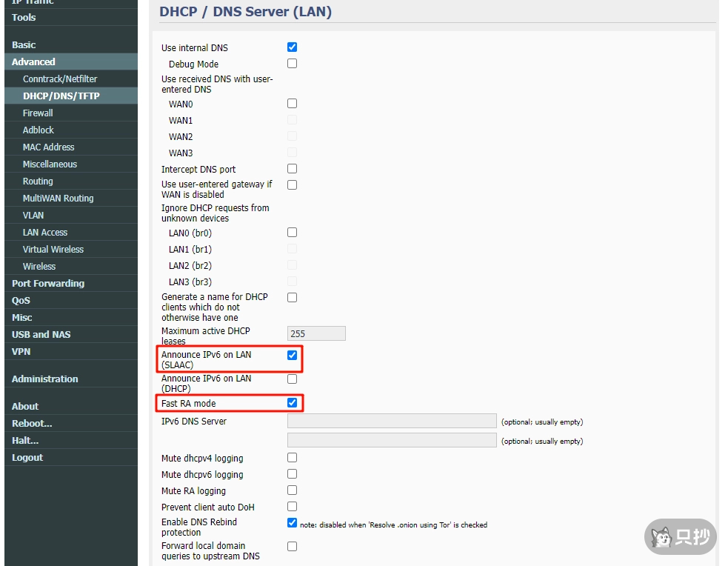The height and width of the screenshot is (566, 728).
Task: Open the VPN menu section
Action: coord(21,352)
